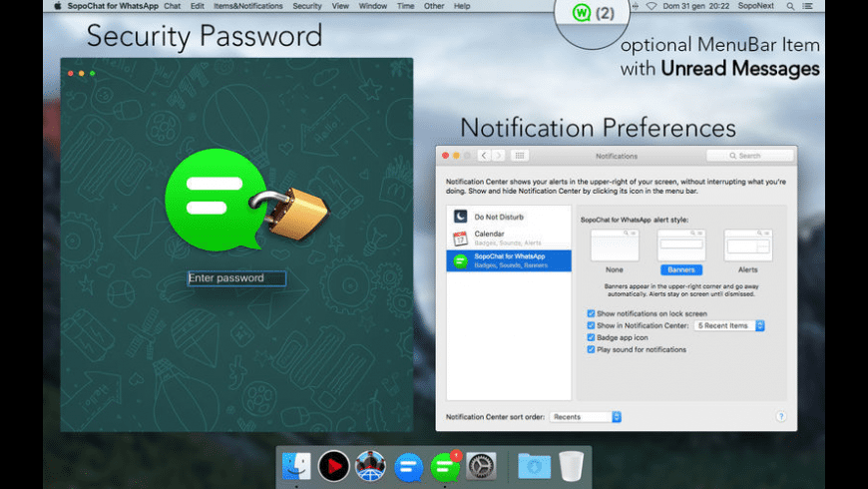Open the SopoChat for WhatsApp menu
Viewport: 868px width, 489px height.
(x=113, y=6)
